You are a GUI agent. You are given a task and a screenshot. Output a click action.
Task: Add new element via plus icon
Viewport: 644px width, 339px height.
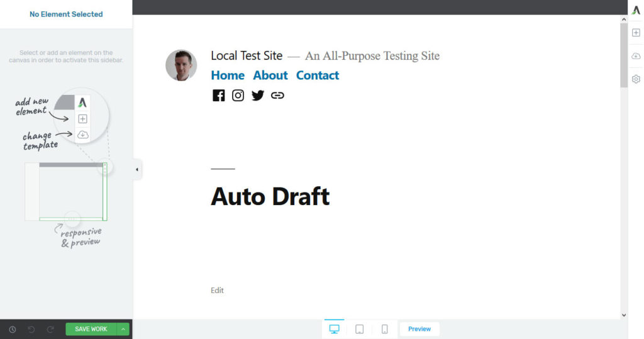(636, 33)
